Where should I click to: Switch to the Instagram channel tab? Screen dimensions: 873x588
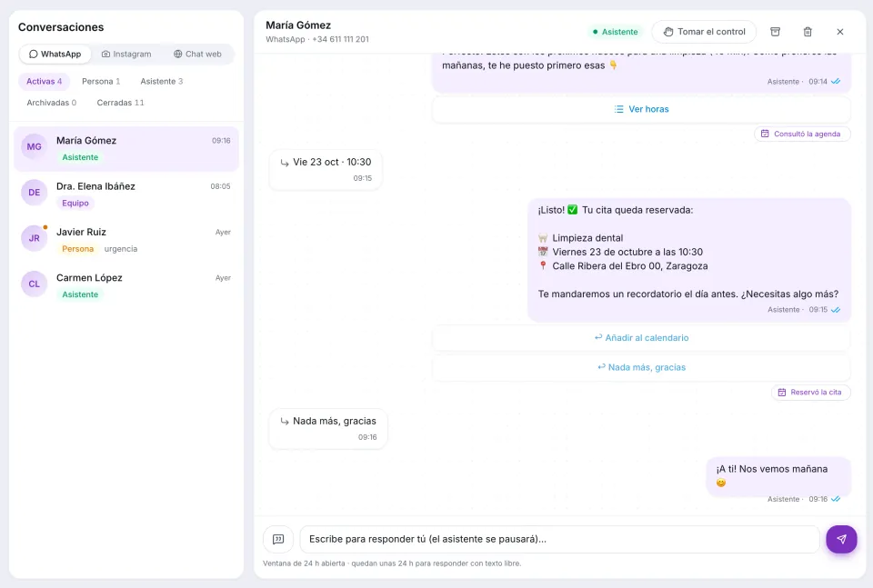(x=126, y=54)
